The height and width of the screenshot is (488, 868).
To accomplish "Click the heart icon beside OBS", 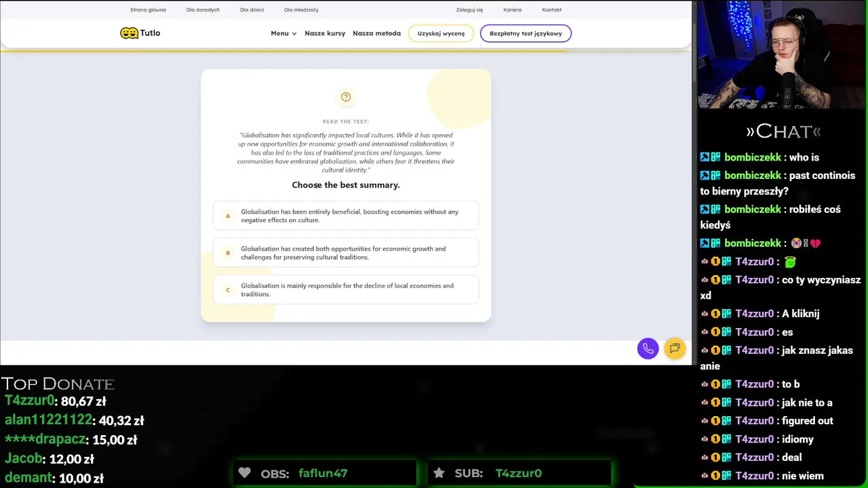I will tap(245, 473).
